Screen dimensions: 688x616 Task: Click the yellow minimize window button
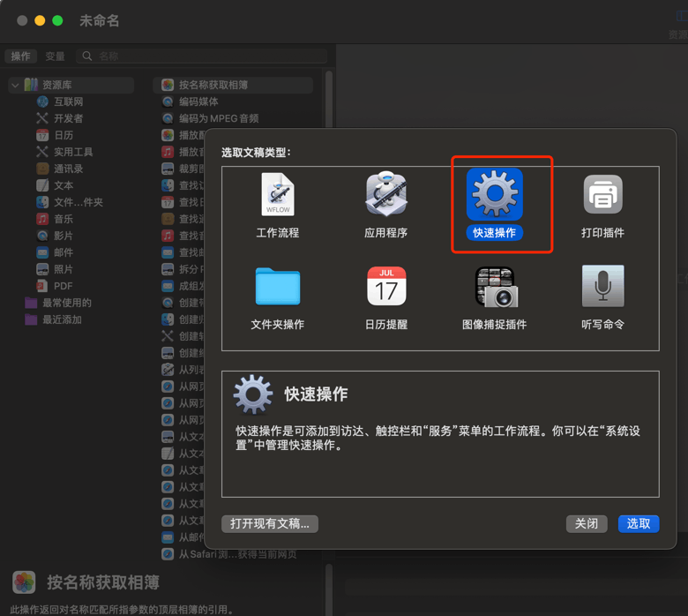coord(40,20)
